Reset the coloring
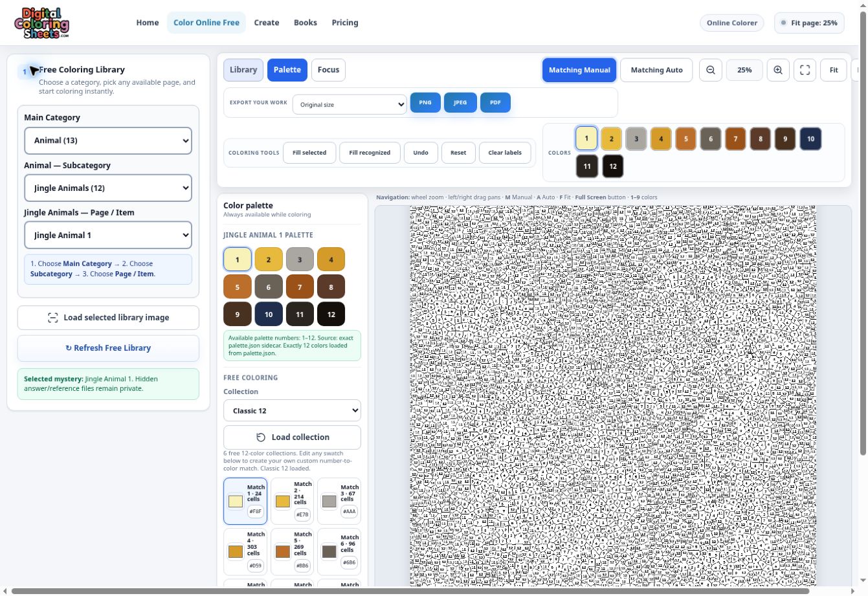The height and width of the screenshot is (596, 868). pos(458,153)
